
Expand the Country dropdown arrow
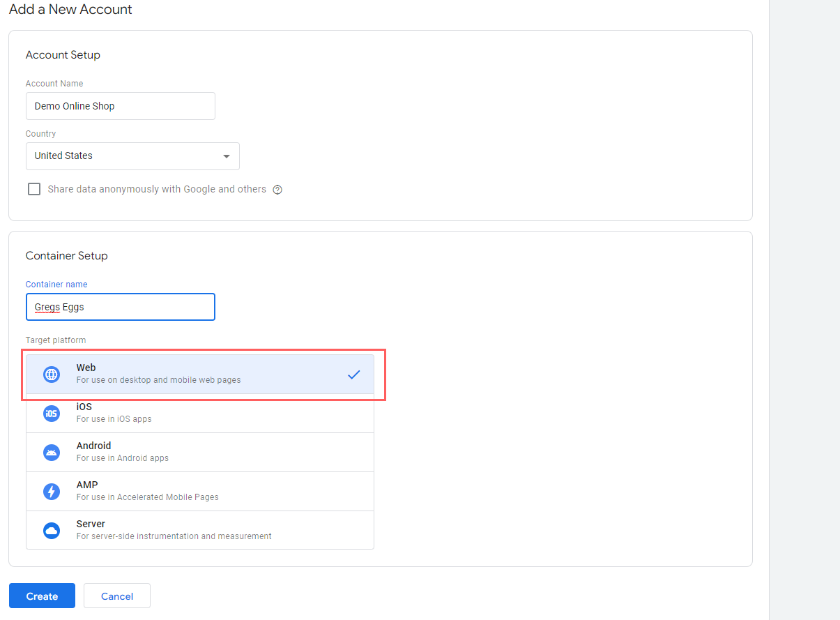[x=226, y=156]
